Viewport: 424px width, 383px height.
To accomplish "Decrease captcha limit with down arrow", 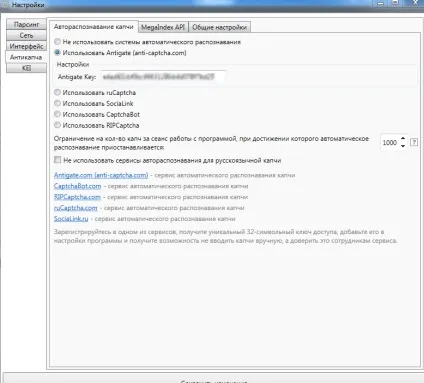I will point(403,146).
